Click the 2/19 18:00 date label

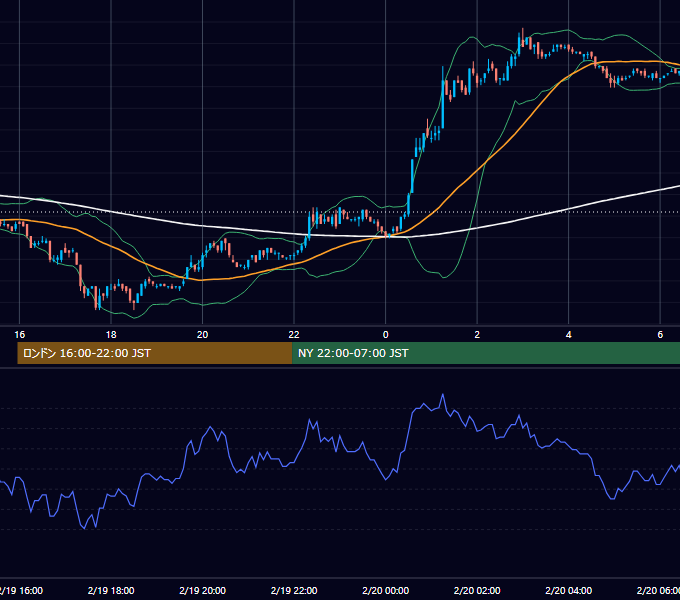(111, 590)
